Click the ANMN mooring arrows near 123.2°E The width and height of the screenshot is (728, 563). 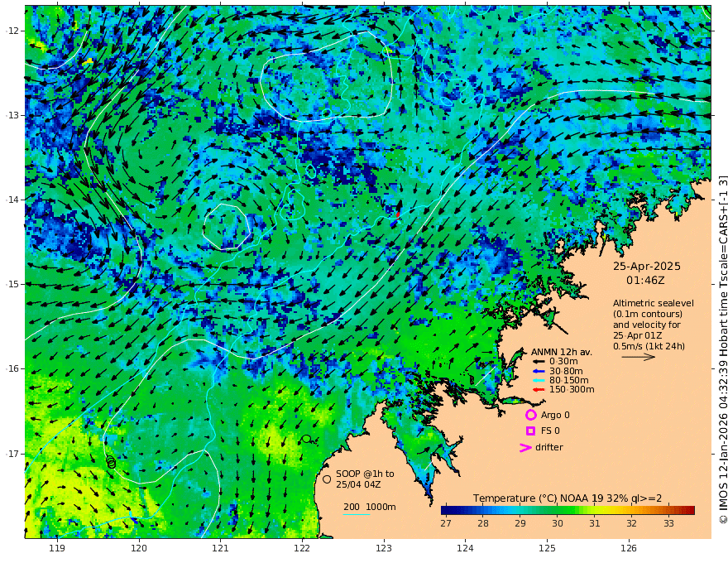[x=396, y=215]
